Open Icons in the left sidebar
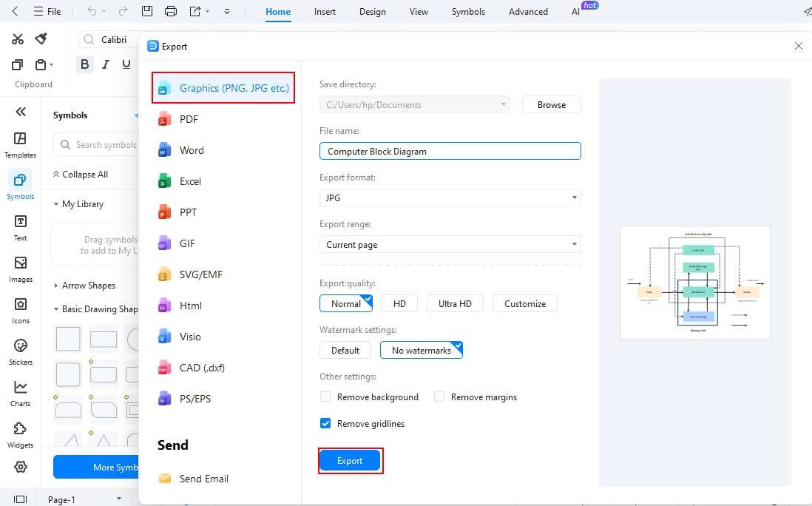The width and height of the screenshot is (812, 506). pyautogui.click(x=20, y=311)
